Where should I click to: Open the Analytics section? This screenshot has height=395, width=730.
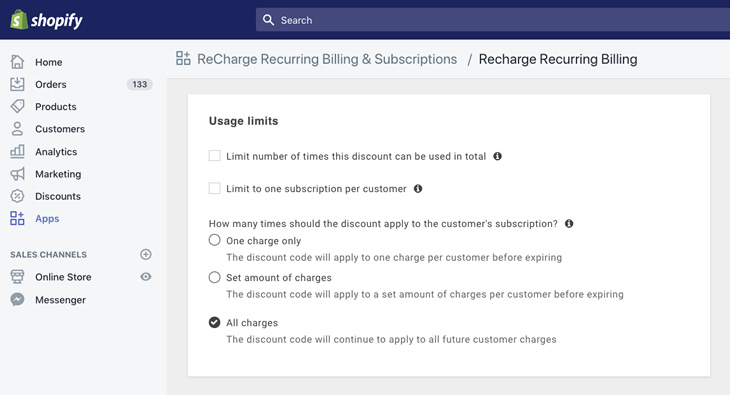[56, 152]
